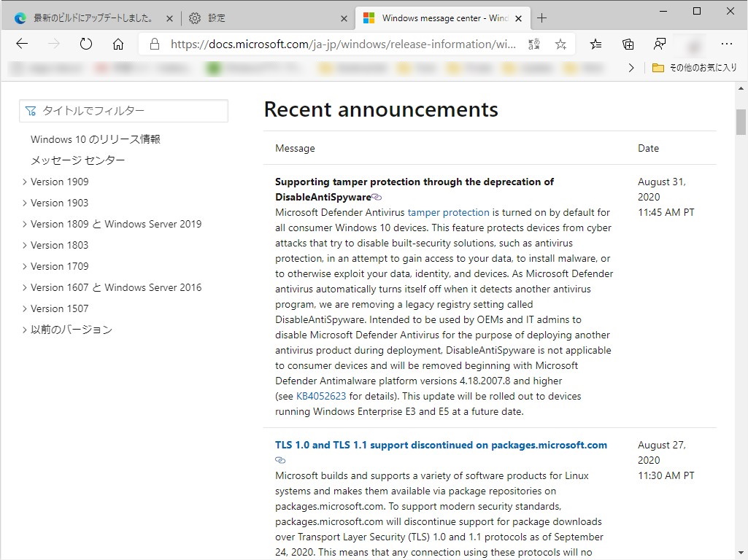Viewport: 748px width, 560px height.
Task: Open a new browser tab
Action: pos(541,18)
